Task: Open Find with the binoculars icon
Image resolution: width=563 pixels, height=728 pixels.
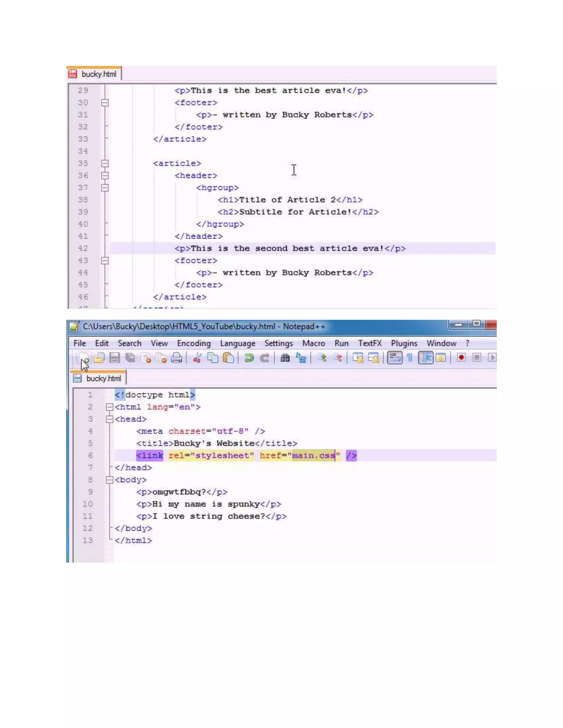Action: [x=285, y=358]
